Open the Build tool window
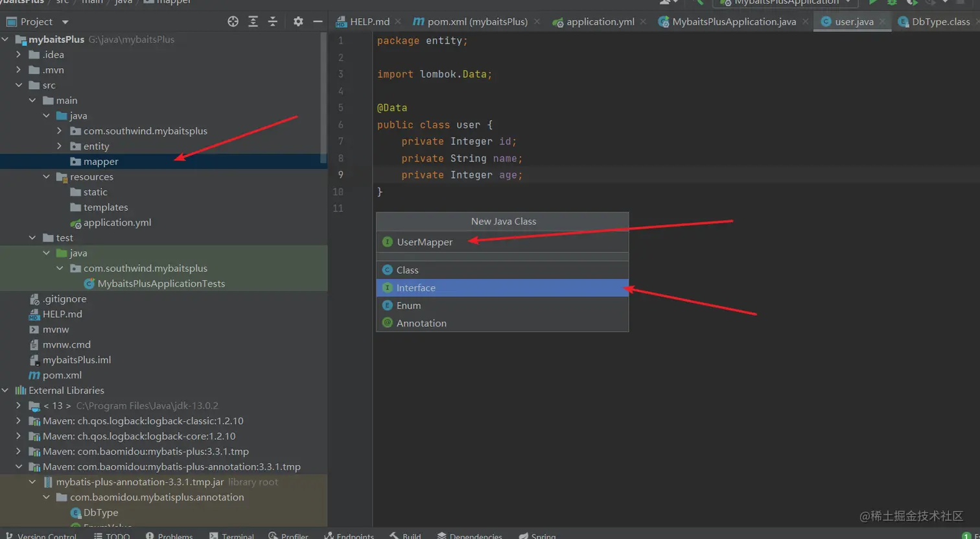Screen dimensions: 980x539 click(x=405, y=536)
